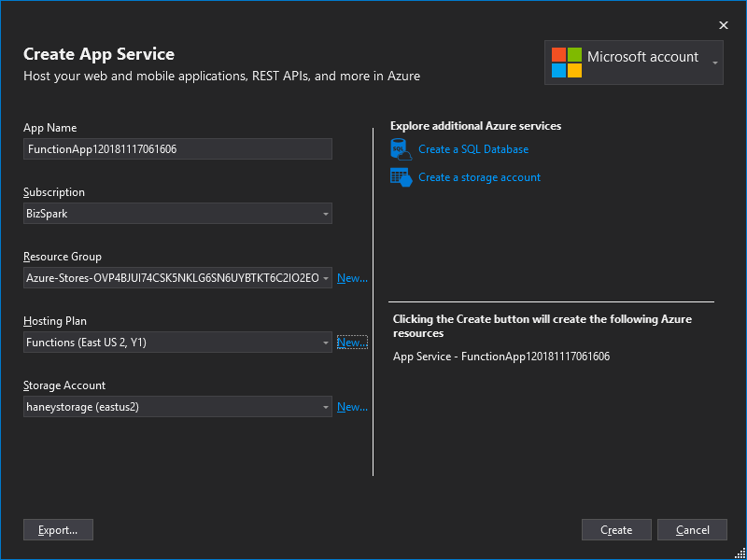Click the 'Subscription' field label
The image size is (747, 560).
point(54,192)
